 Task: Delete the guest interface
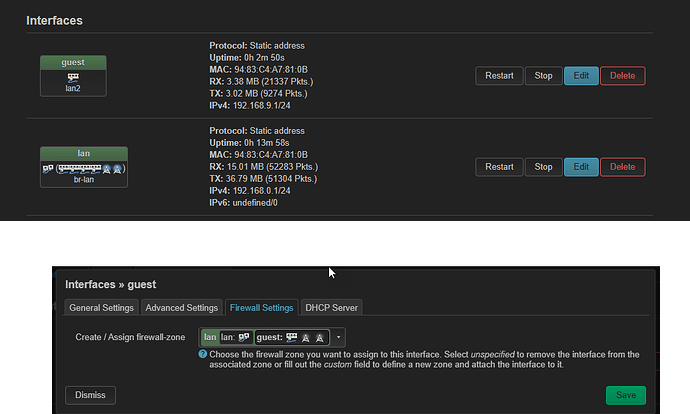(x=622, y=76)
